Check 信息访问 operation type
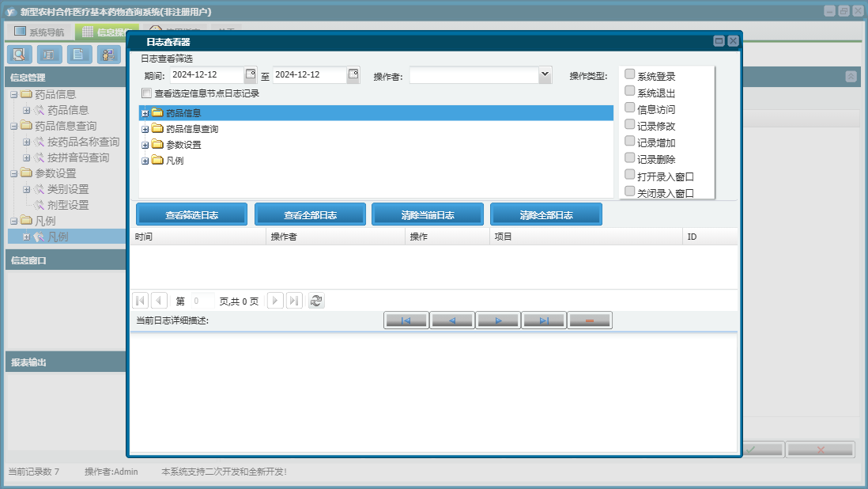The width and height of the screenshot is (868, 489). 629,108
